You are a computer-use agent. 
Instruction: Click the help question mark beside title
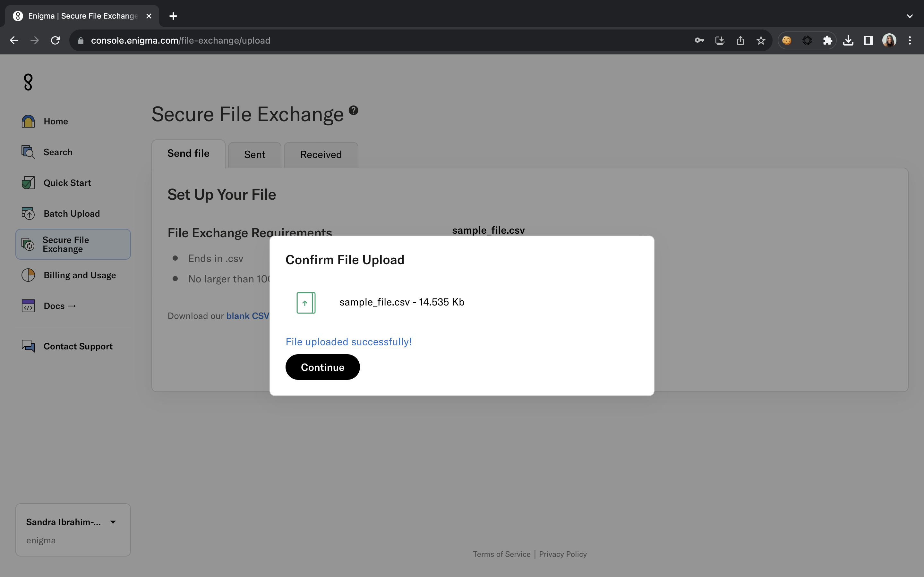pyautogui.click(x=353, y=110)
